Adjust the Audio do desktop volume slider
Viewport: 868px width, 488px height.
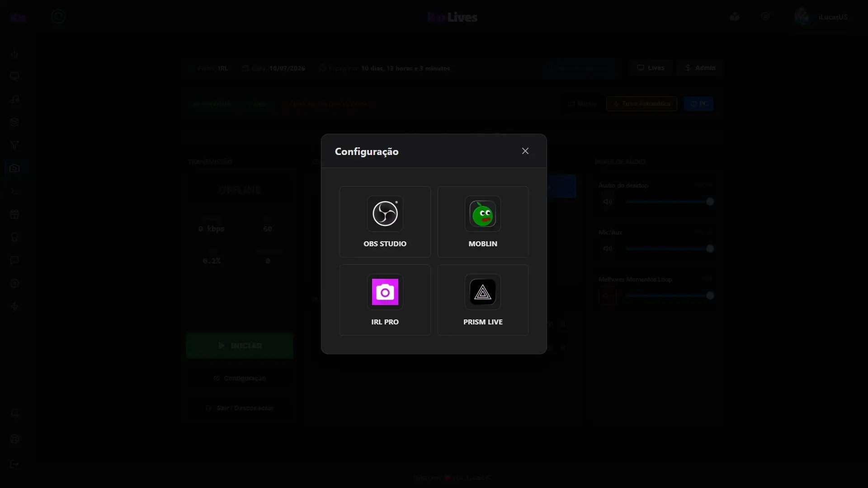[670, 202]
